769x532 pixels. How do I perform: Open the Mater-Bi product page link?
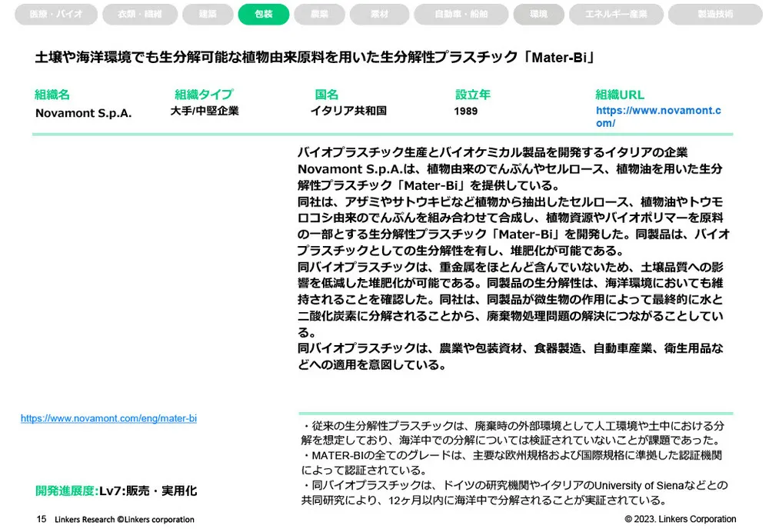point(108,418)
